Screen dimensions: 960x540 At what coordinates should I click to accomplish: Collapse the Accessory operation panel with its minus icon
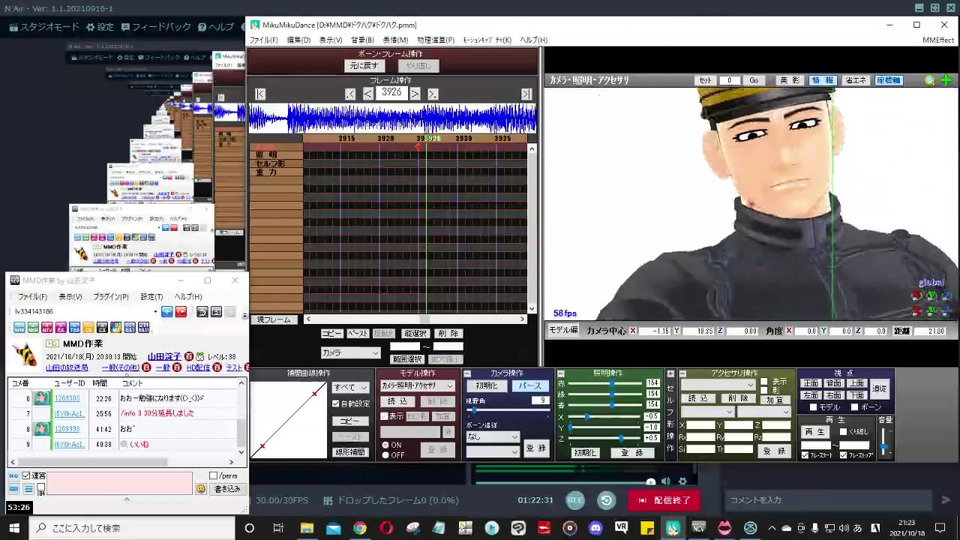pos(683,373)
